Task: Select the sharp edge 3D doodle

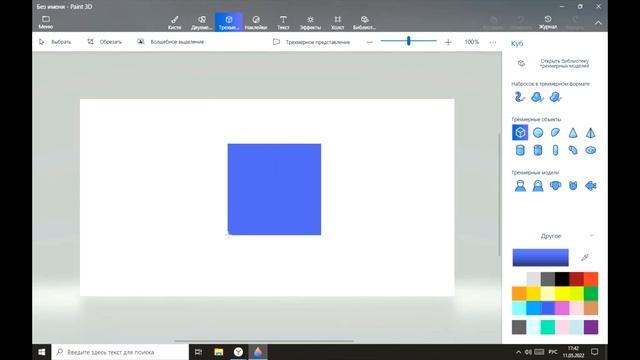Action: click(x=537, y=97)
